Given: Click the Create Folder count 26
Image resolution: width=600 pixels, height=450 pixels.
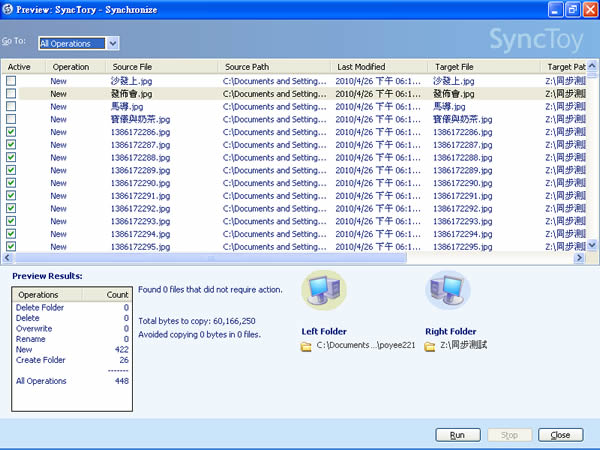Looking at the screenshot, I should (x=124, y=360).
